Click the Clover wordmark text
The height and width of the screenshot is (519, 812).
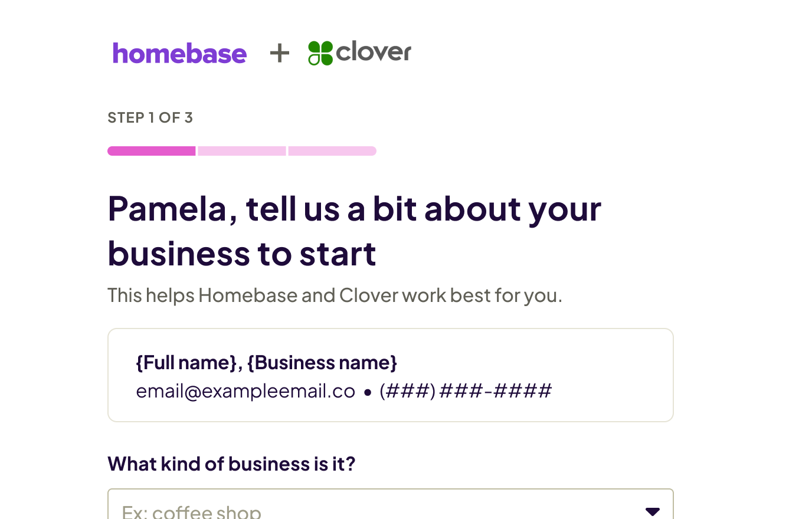374,52
